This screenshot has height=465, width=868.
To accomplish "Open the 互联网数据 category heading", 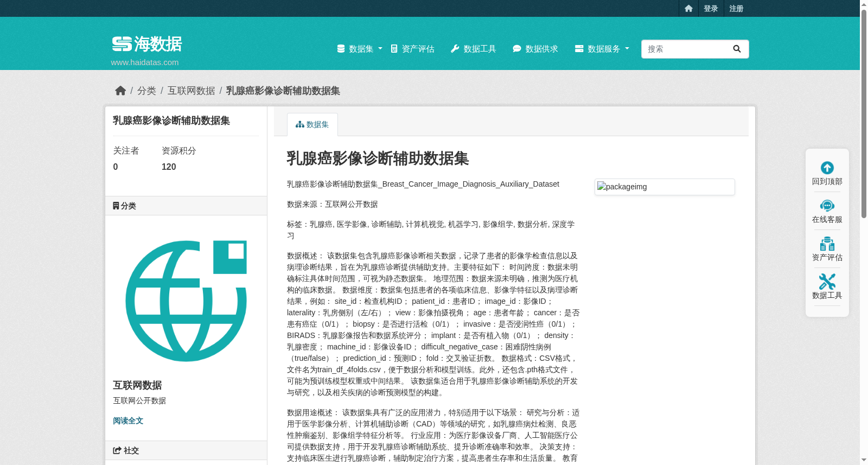I will [137, 385].
